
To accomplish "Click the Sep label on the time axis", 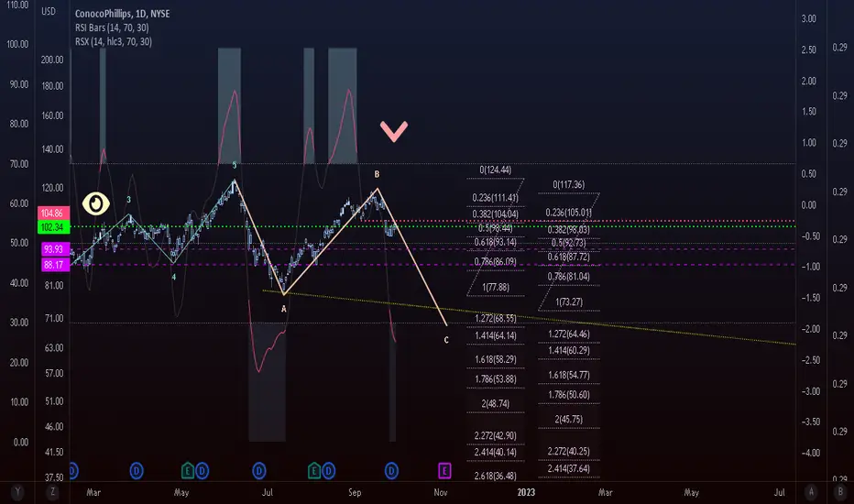I will (355, 492).
